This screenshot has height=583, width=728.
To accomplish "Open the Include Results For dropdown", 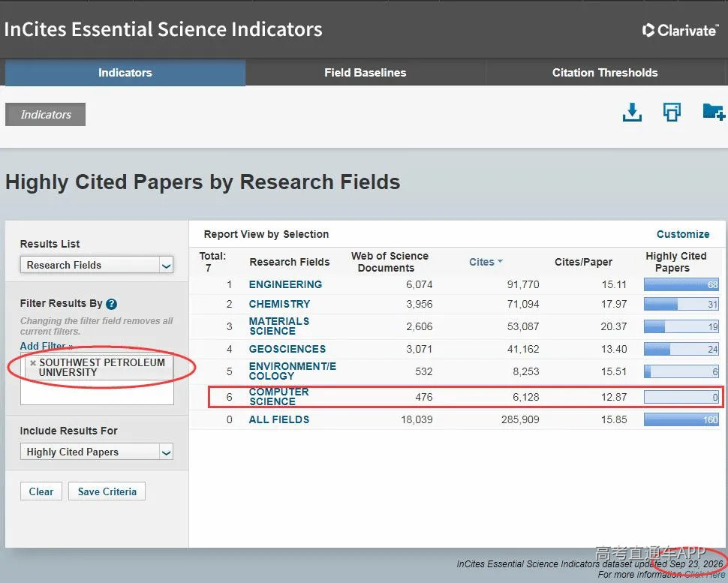I will point(97,452).
